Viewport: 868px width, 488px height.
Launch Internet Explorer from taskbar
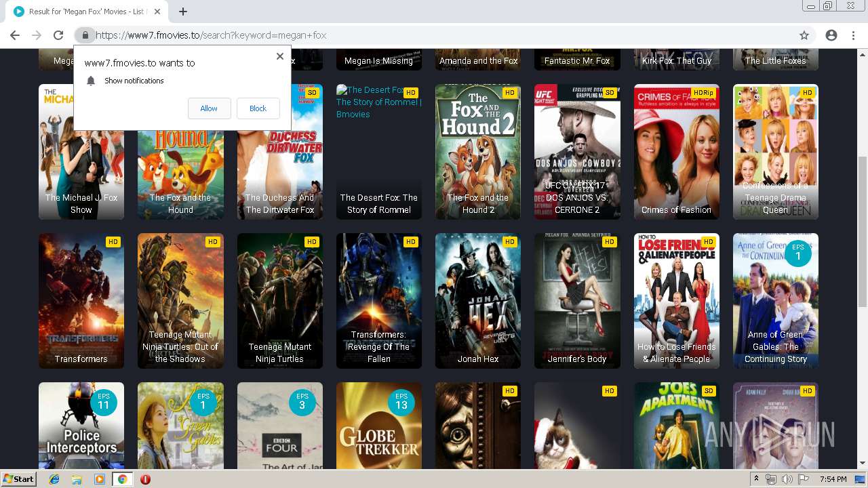pos(54,479)
